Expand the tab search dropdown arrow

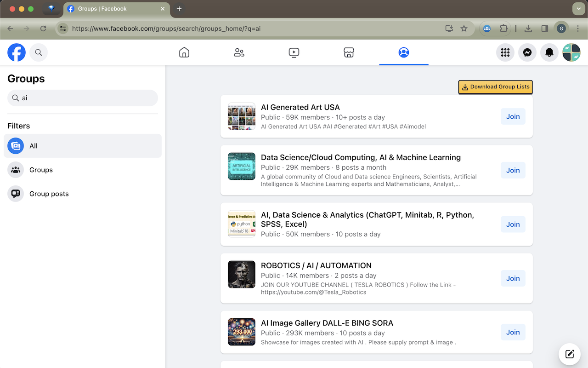click(578, 9)
